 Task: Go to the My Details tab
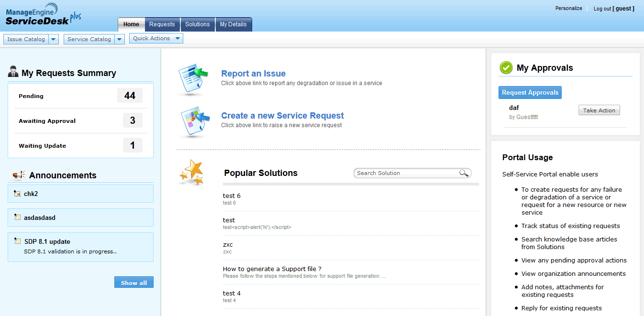click(x=233, y=24)
